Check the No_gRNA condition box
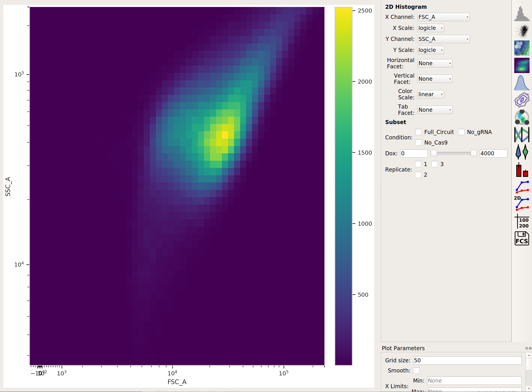This screenshot has width=532, height=392. pyautogui.click(x=461, y=132)
